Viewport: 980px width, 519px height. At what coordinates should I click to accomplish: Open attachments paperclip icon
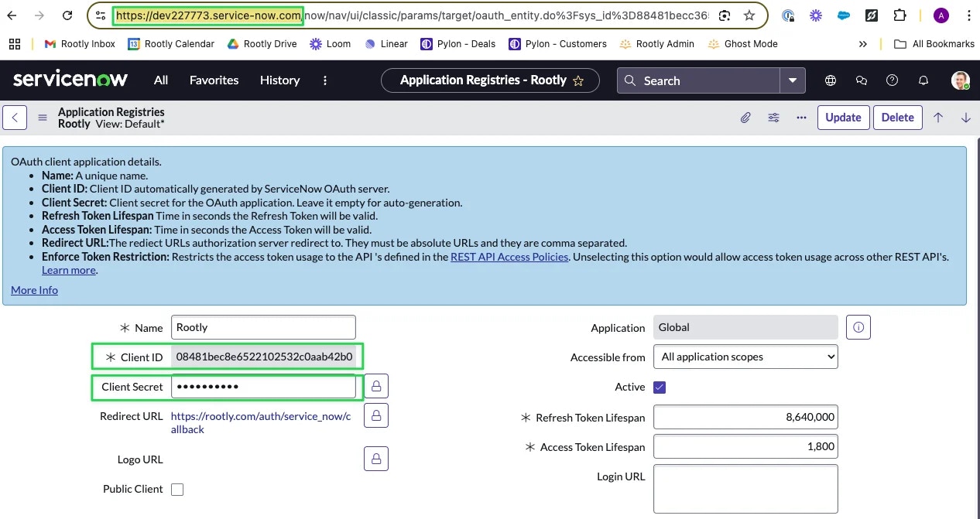745,118
